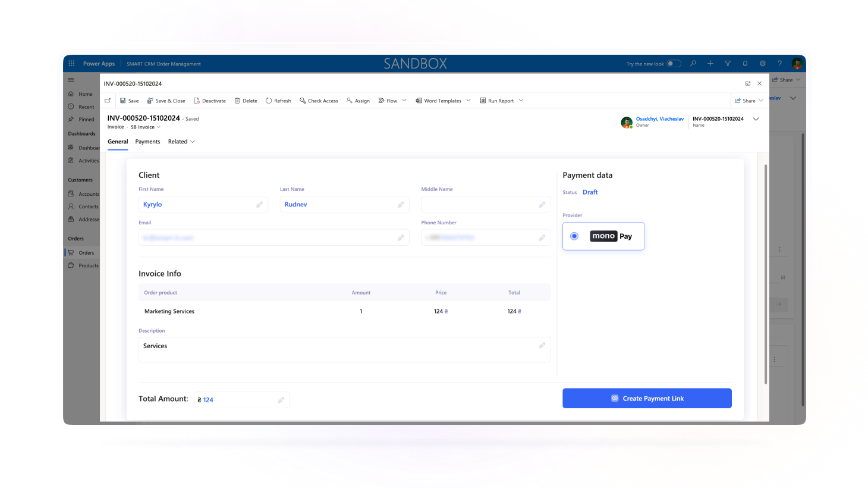Refresh the invoice record
868x488 pixels.
point(278,101)
